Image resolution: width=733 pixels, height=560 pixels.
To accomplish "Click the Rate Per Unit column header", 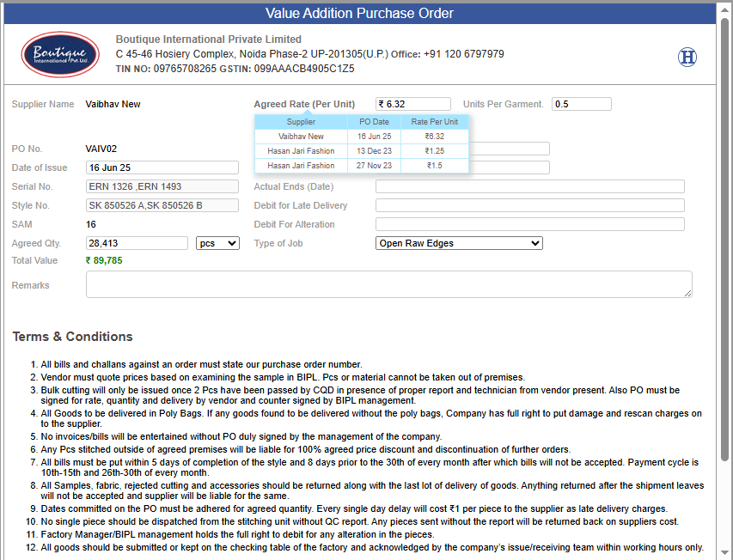I will click(x=434, y=121).
